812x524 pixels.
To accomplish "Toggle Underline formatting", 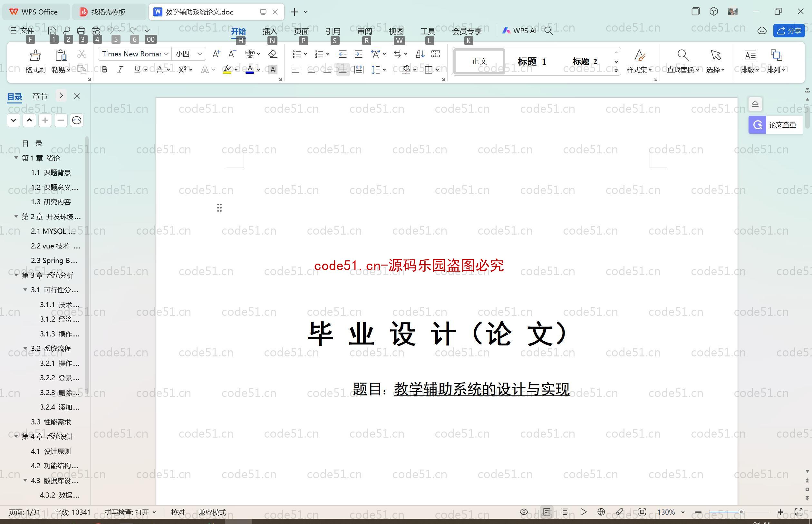I will tap(137, 70).
